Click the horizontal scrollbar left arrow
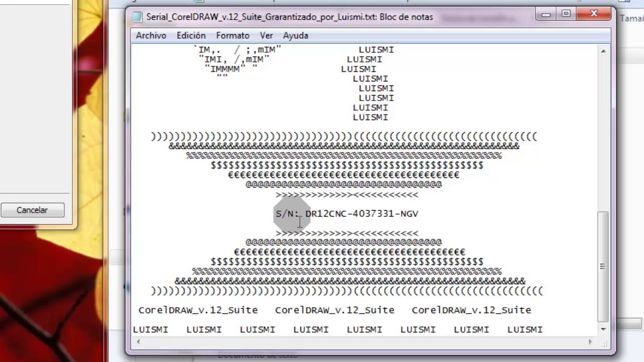The image size is (644, 362). click(x=138, y=342)
